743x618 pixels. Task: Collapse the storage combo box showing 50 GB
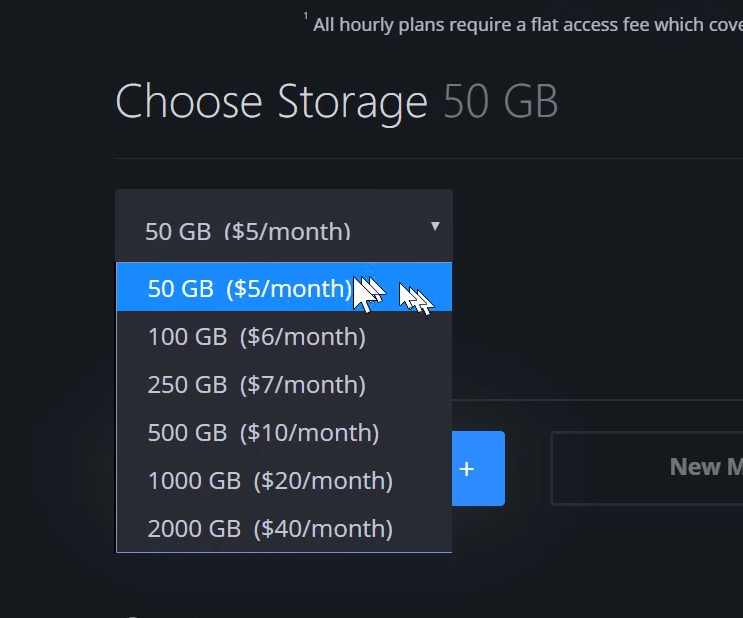pos(284,226)
